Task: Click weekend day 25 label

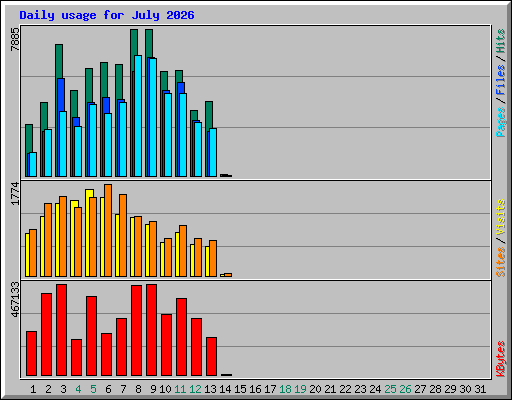Action: pos(390,389)
